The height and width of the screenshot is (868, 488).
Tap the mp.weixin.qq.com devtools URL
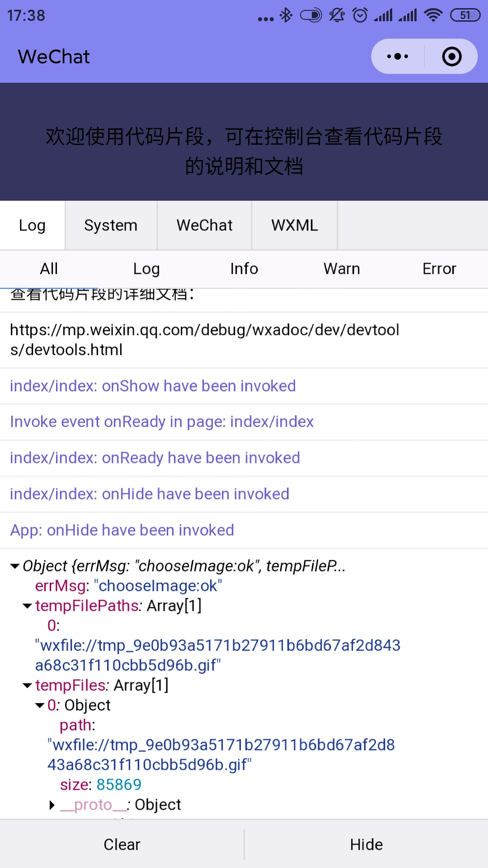click(x=205, y=340)
